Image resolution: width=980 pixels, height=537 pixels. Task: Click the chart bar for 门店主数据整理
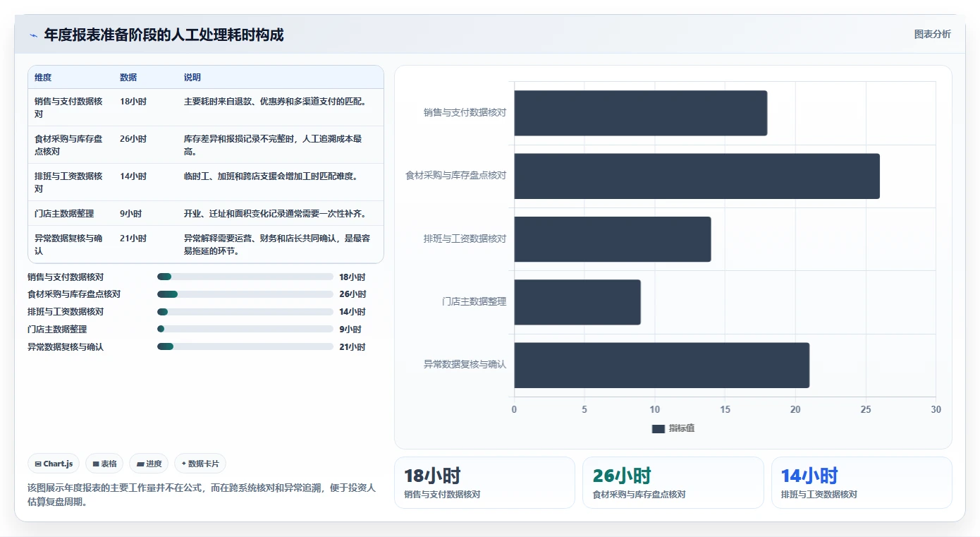(577, 302)
